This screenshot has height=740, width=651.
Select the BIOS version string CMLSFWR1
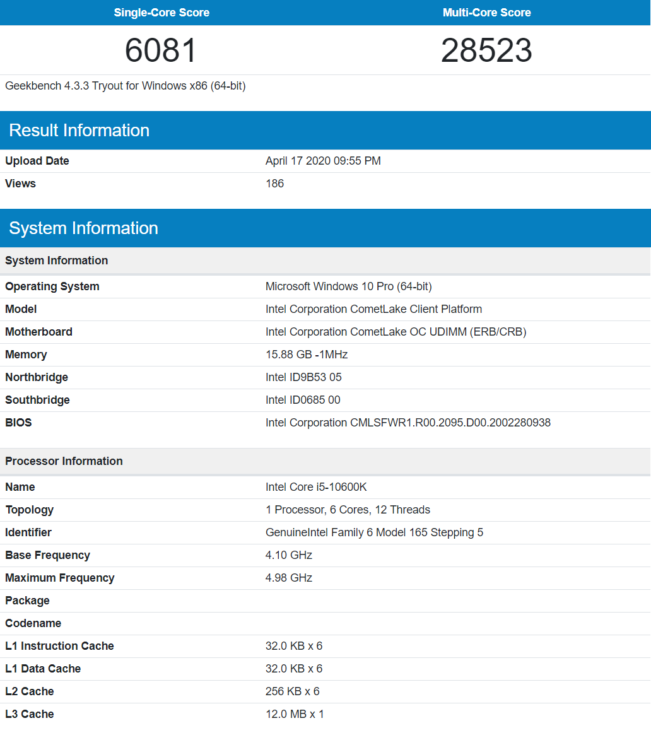407,423
